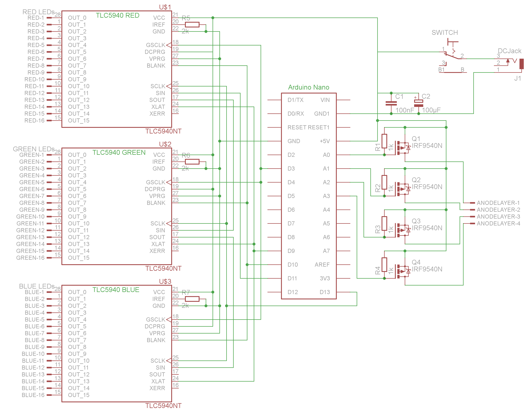532x414 pixels.
Task: Click the D1/TX pin label
Action: point(295,100)
